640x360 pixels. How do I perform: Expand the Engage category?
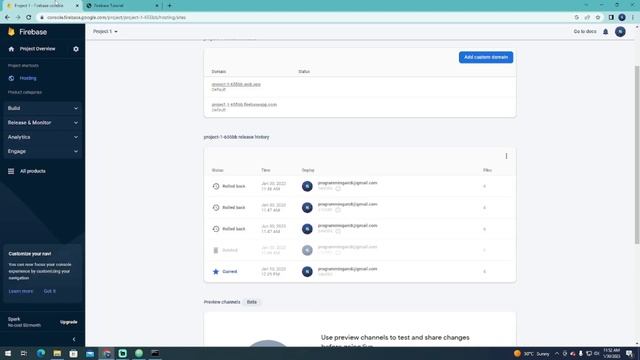click(x=42, y=151)
